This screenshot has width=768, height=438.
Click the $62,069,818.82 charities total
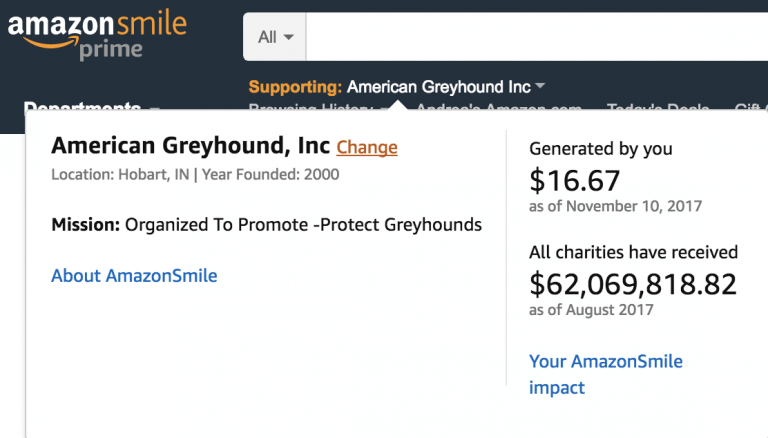[x=633, y=284]
